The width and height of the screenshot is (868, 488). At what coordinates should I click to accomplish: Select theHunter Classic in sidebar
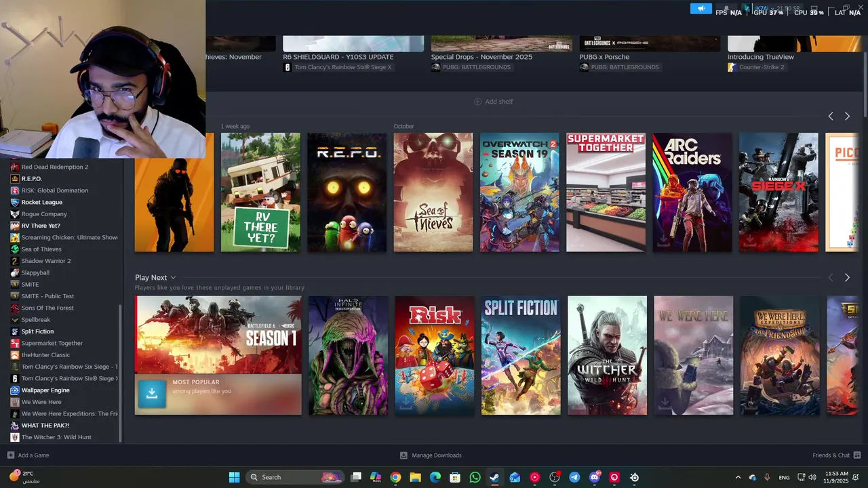[45, 355]
